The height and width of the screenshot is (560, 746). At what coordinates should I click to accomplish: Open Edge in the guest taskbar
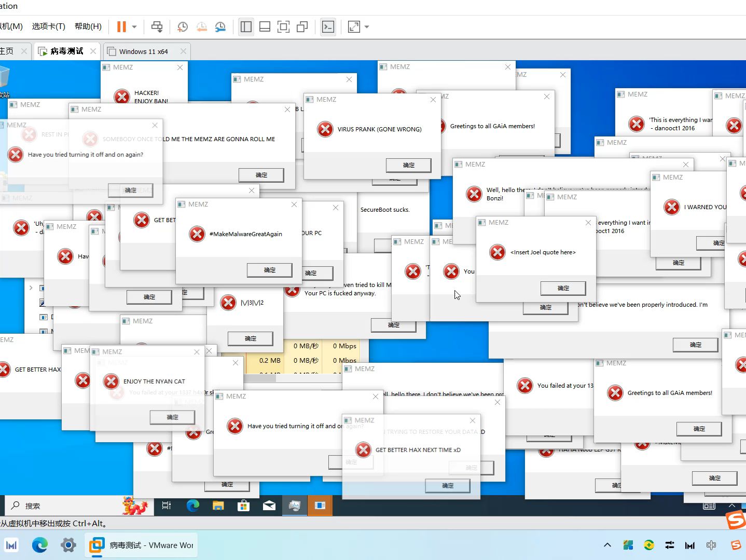[192, 506]
